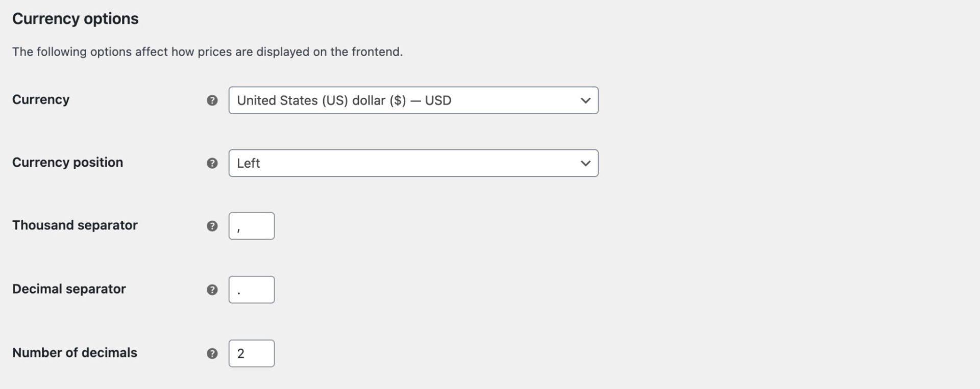Open the Currency help tooltip icon
The image size is (980, 389).
click(212, 101)
